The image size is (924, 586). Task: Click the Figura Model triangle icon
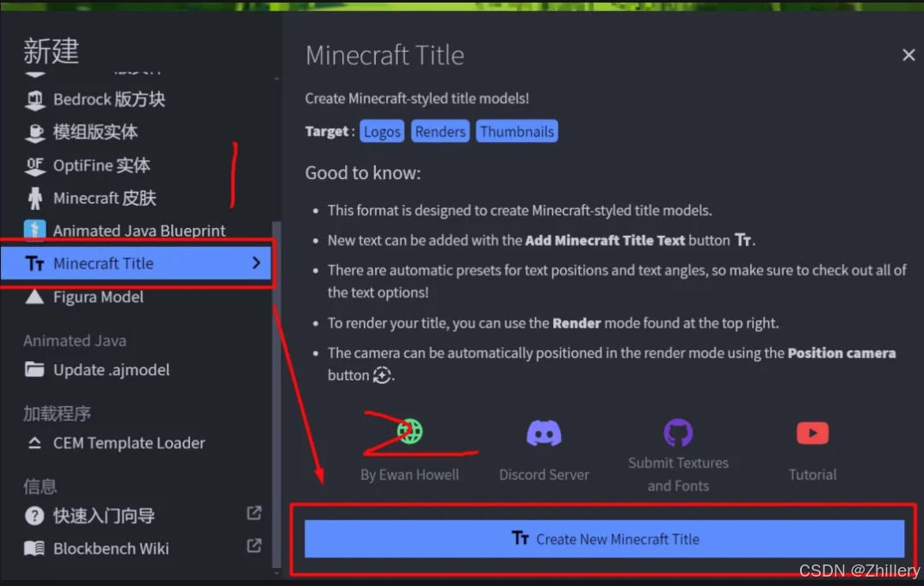(34, 297)
